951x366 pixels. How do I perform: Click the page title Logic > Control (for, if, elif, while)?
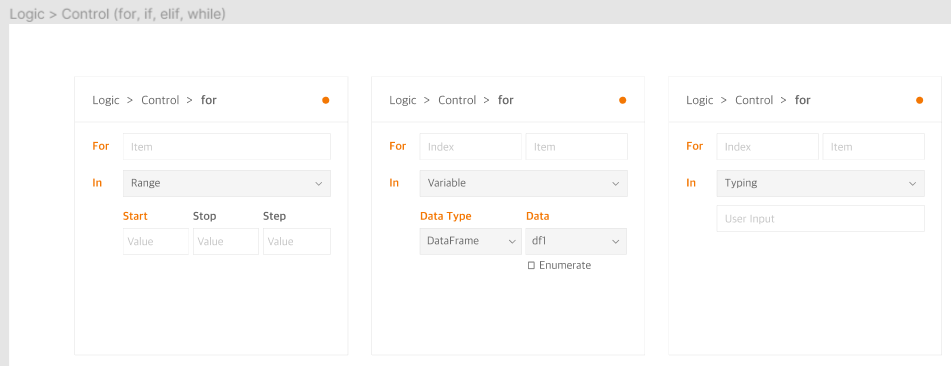118,14
